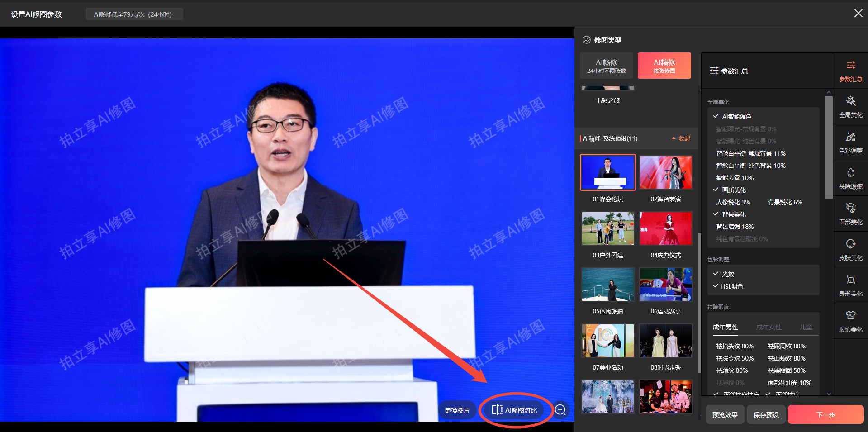Select the 祛除瑕疵 sidebar icon
Viewport: 868px width, 432px height.
point(850,178)
